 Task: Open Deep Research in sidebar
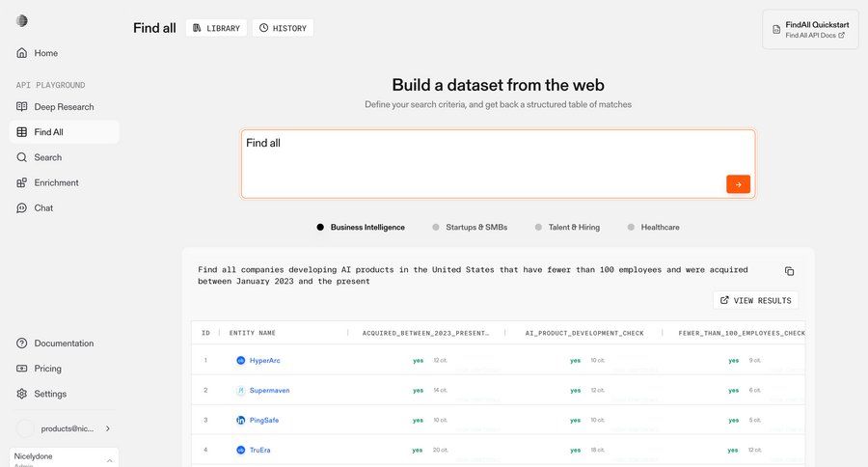(64, 107)
